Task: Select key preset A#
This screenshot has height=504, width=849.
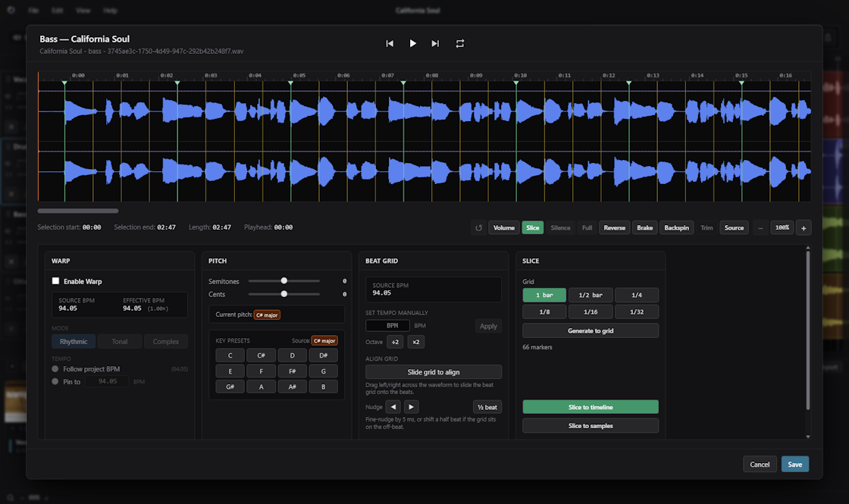Action: tap(293, 387)
